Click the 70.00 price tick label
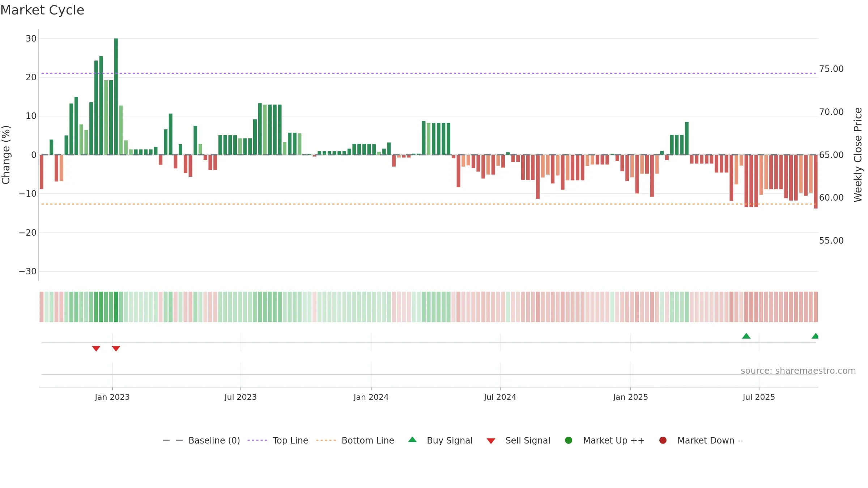The width and height of the screenshot is (868, 488). point(831,112)
